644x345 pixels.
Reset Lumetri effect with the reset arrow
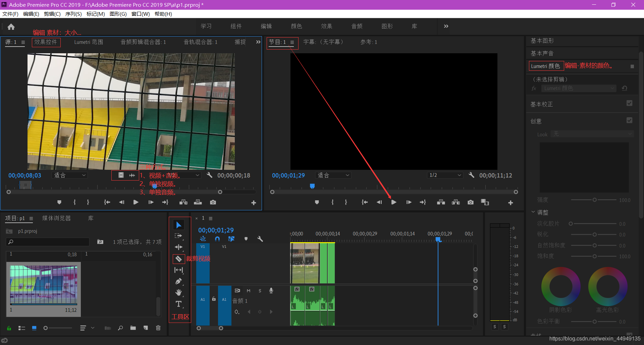(x=625, y=88)
